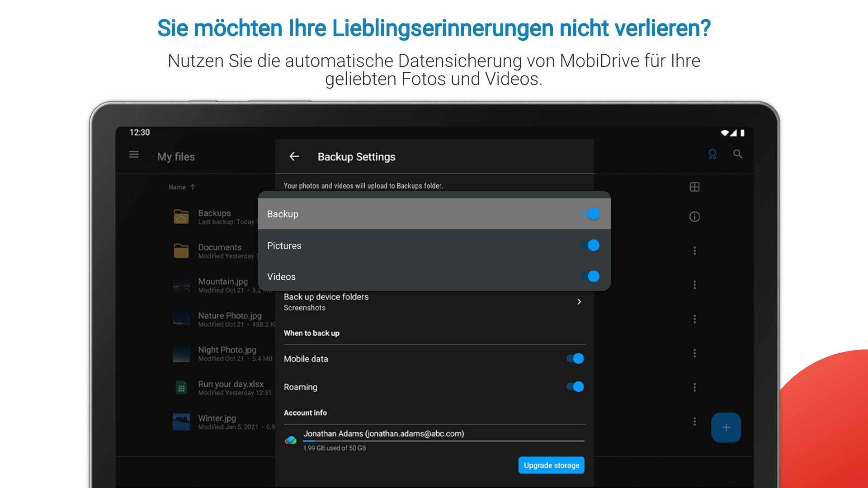Open the Backups cloud folder
This screenshot has width=868, height=488.
click(x=182, y=217)
